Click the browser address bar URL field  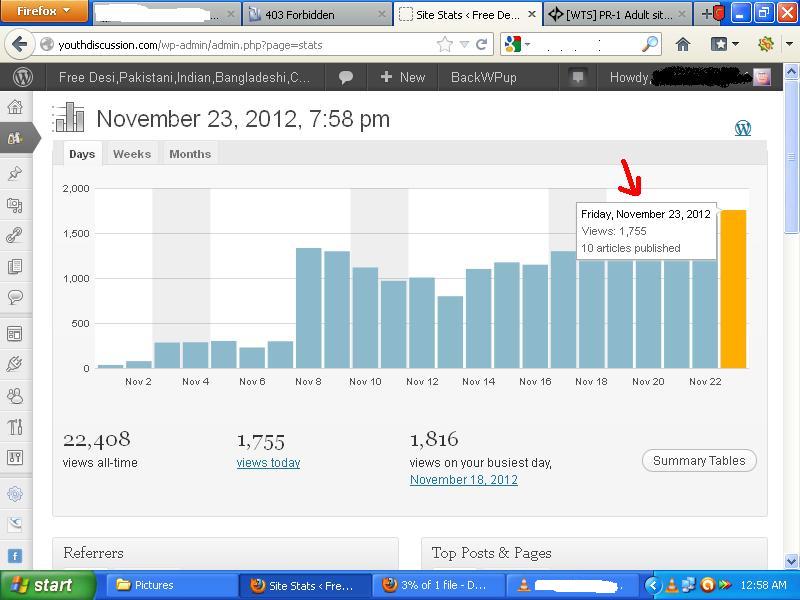pyautogui.click(x=240, y=45)
